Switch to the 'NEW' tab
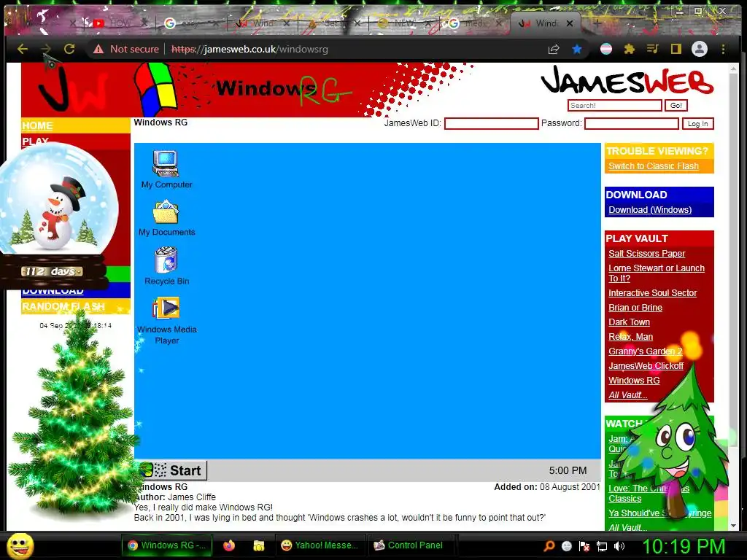The height and width of the screenshot is (560, 747). 403,23
